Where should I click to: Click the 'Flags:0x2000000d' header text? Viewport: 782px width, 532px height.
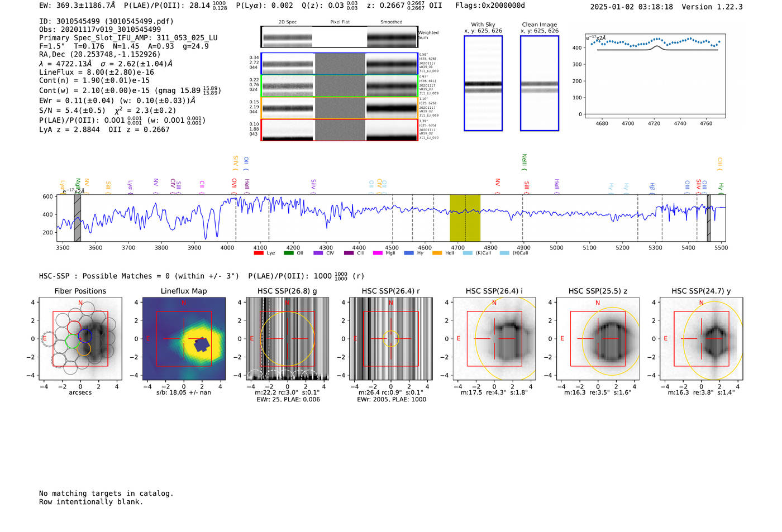[x=490, y=6]
